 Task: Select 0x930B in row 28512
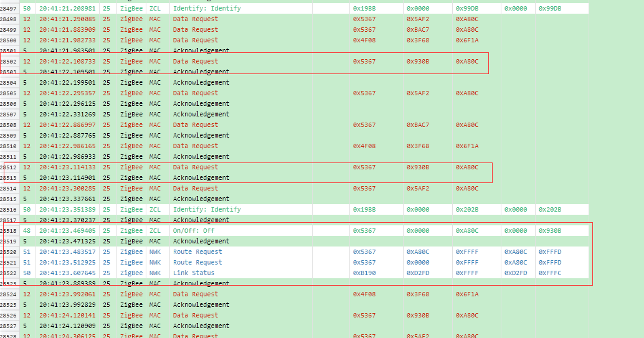pos(418,167)
